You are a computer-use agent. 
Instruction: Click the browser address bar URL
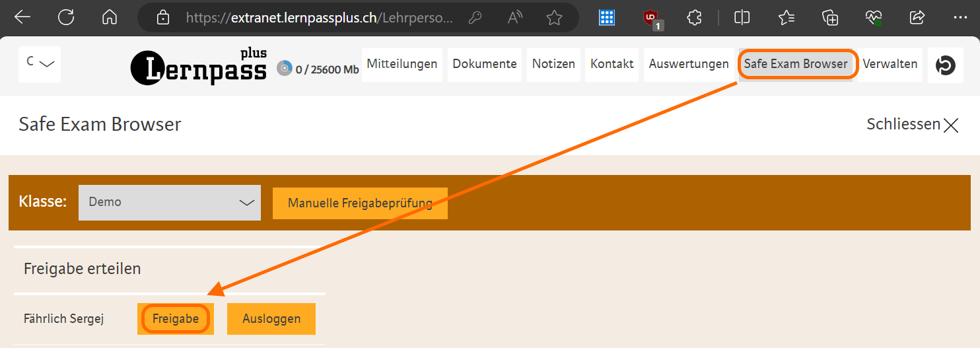pos(317,18)
